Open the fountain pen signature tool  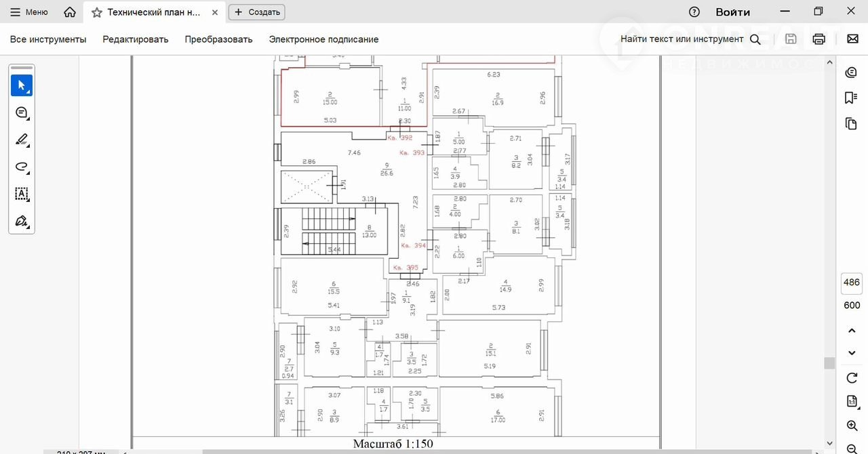tap(21, 221)
